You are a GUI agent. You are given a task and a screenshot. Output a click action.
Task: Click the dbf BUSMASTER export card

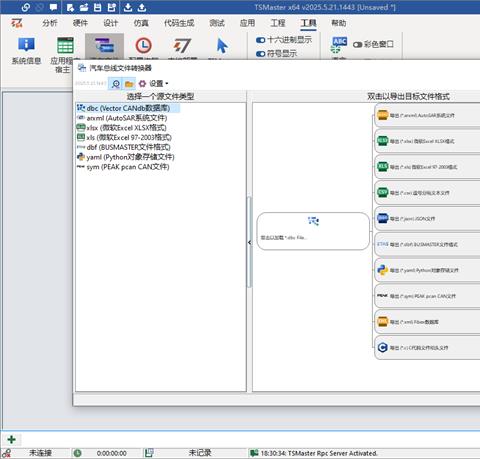pos(427,244)
